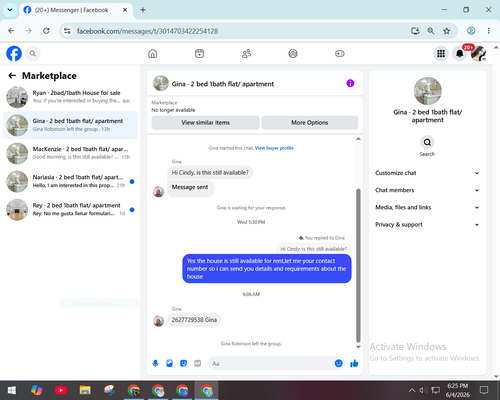
Task: Open Chrome three-dot menu
Action: click(489, 31)
